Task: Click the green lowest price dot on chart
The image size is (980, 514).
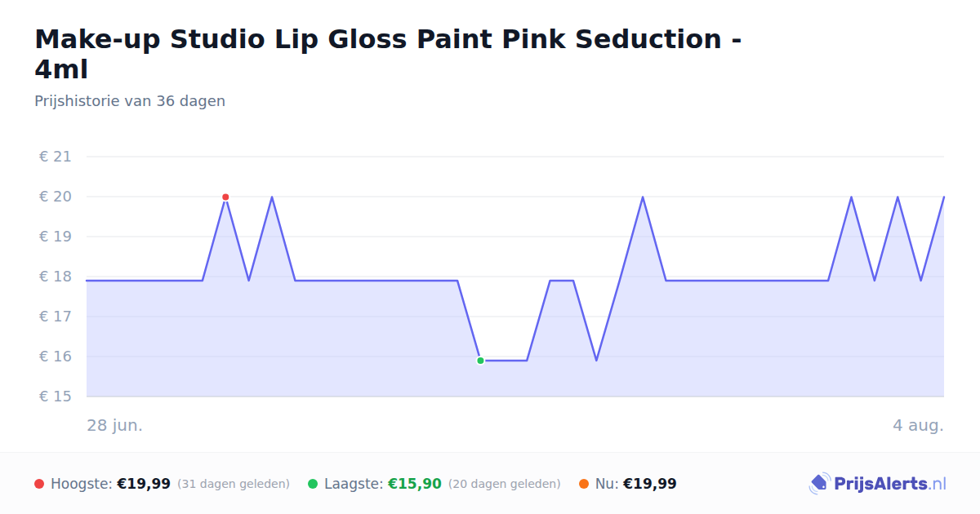Action: coord(480,360)
